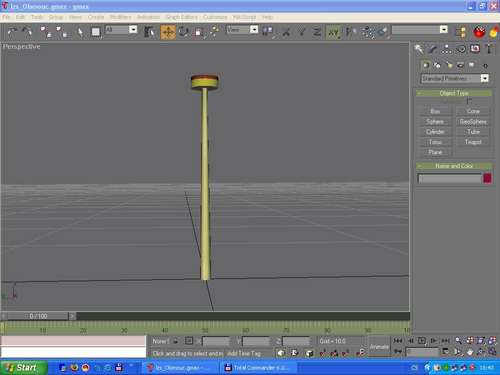Toggle the Animate button
500x375 pixels.
(379, 347)
